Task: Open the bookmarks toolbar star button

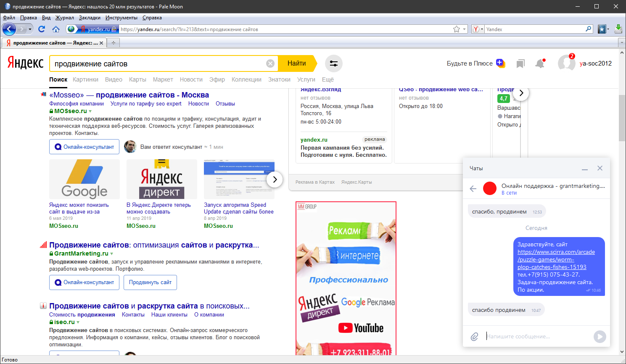Action: click(602, 29)
